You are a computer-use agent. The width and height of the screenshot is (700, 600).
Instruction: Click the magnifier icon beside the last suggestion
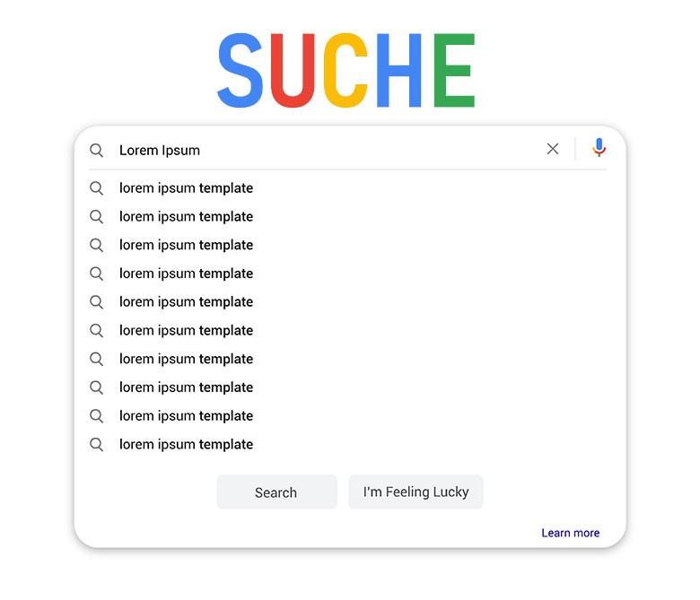pos(96,444)
